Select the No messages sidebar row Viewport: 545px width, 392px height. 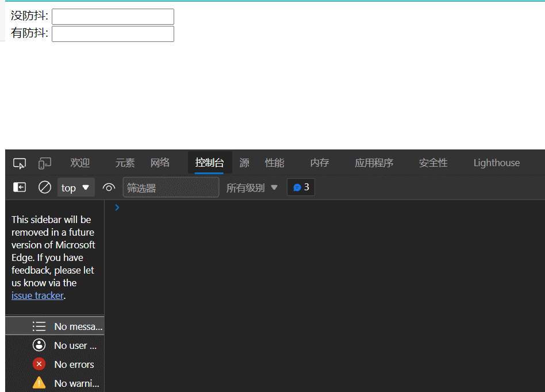click(x=55, y=326)
